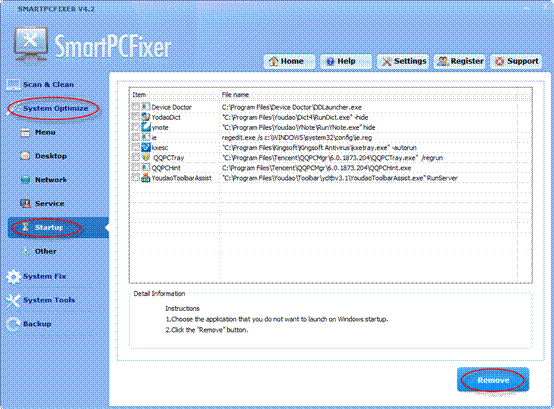Select the RunYNote.exe file path
554x409 pixels.
pos(298,127)
